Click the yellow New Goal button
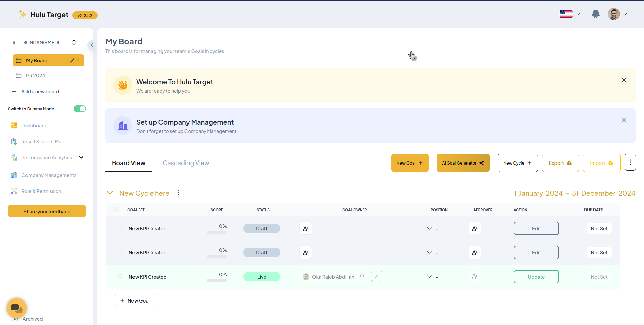 pyautogui.click(x=410, y=163)
